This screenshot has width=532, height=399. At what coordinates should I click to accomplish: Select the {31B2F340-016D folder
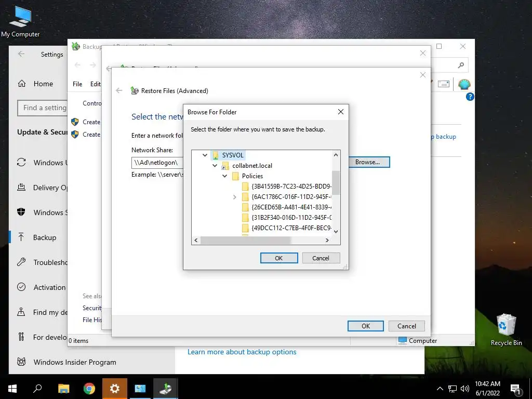(x=291, y=218)
